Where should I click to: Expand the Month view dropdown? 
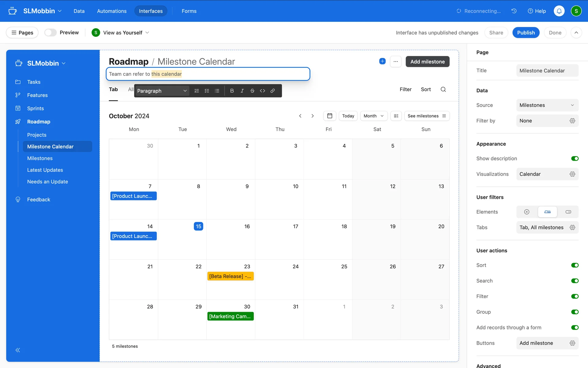(x=373, y=116)
